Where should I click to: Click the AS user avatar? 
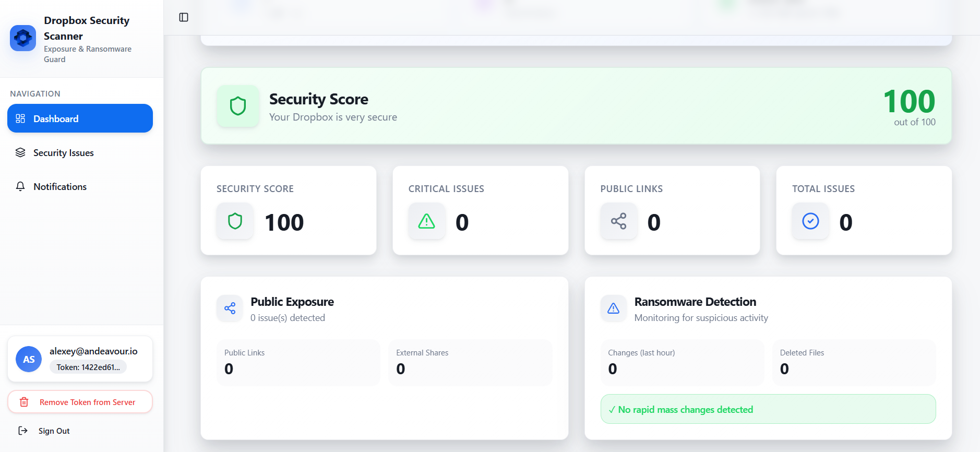[x=29, y=359]
